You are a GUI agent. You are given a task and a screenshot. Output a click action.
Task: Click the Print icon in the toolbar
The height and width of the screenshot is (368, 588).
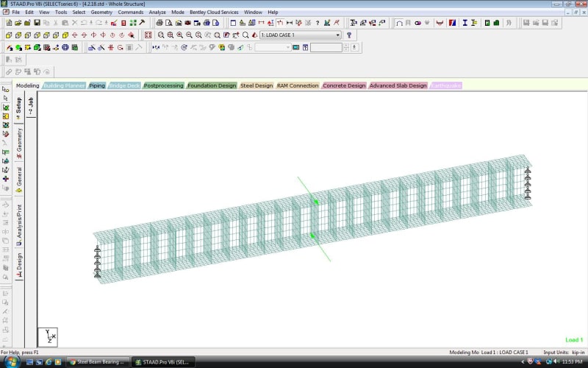[159, 23]
